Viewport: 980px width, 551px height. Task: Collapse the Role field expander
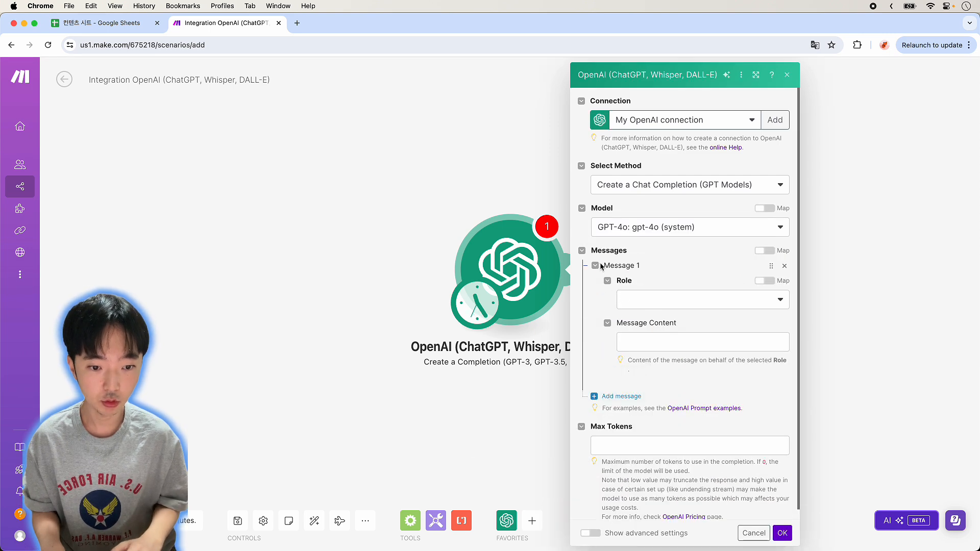607,281
